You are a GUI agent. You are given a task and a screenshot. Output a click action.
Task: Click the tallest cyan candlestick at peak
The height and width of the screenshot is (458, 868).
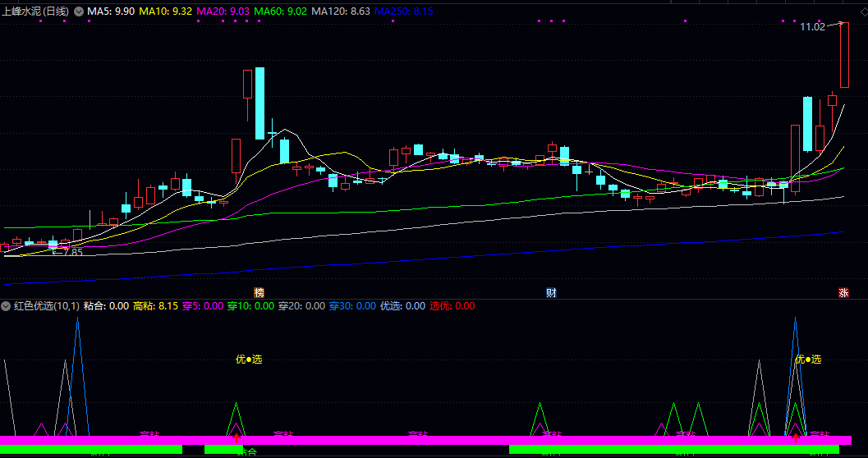click(x=259, y=103)
